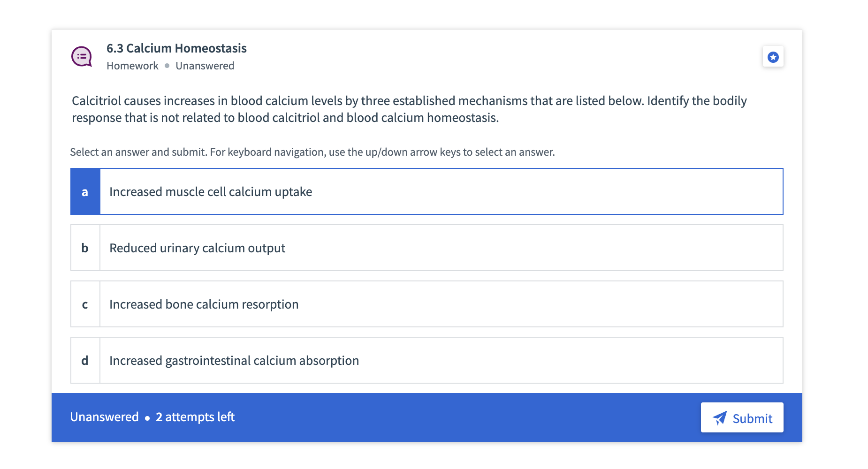
Task: Click the letter badge 'a' on first option
Action: click(85, 191)
